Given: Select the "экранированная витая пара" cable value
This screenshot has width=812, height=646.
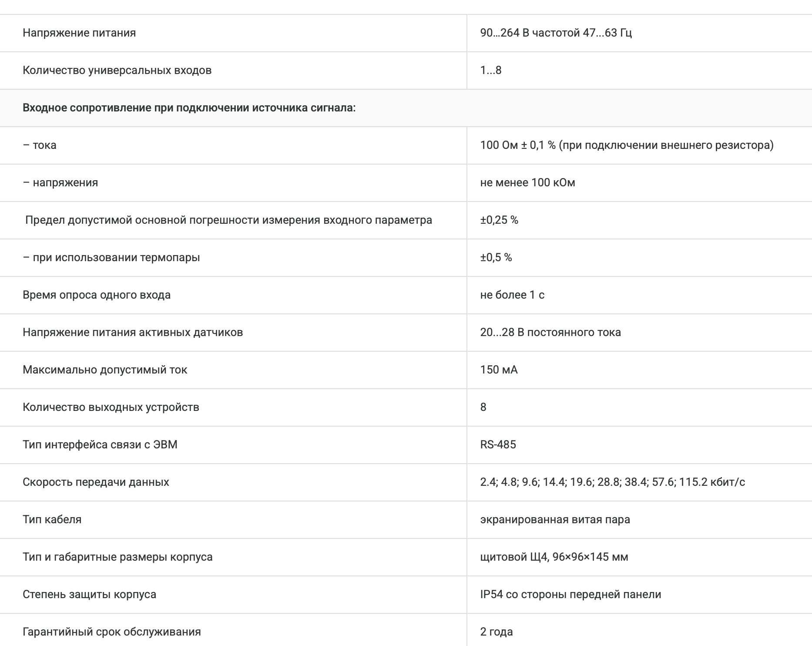Looking at the screenshot, I should click(555, 520).
